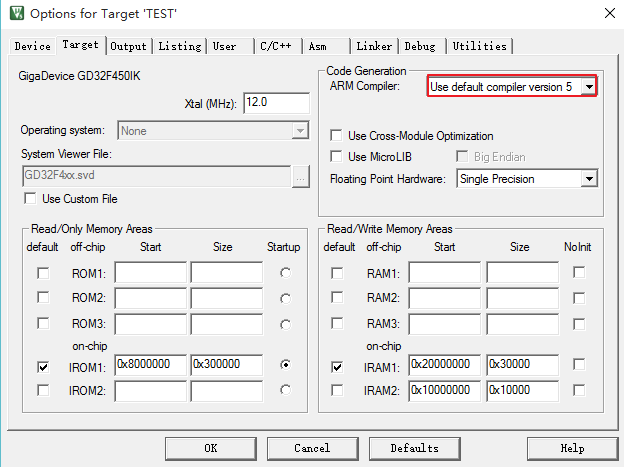Edit IRAM2 Size value 0x10000
The width and height of the screenshot is (624, 467).
[x=522, y=391]
